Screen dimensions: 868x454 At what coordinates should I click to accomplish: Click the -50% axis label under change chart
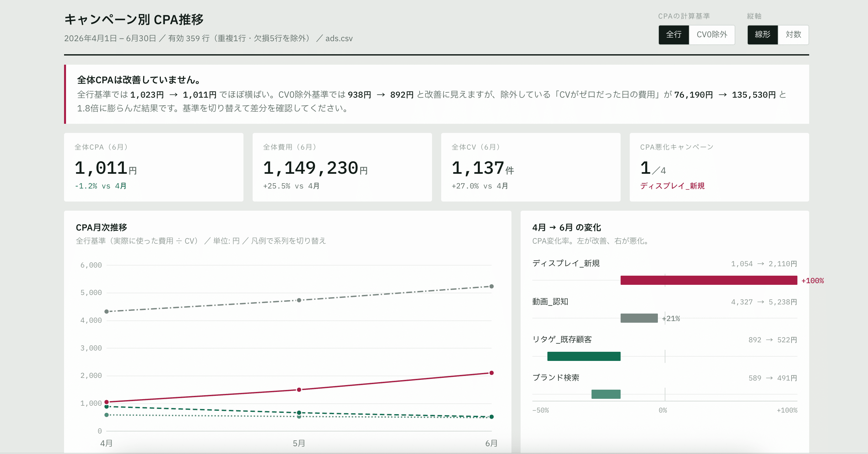(541, 410)
